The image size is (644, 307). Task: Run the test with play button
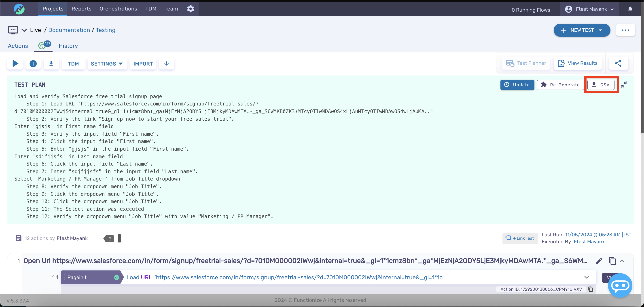click(15, 64)
